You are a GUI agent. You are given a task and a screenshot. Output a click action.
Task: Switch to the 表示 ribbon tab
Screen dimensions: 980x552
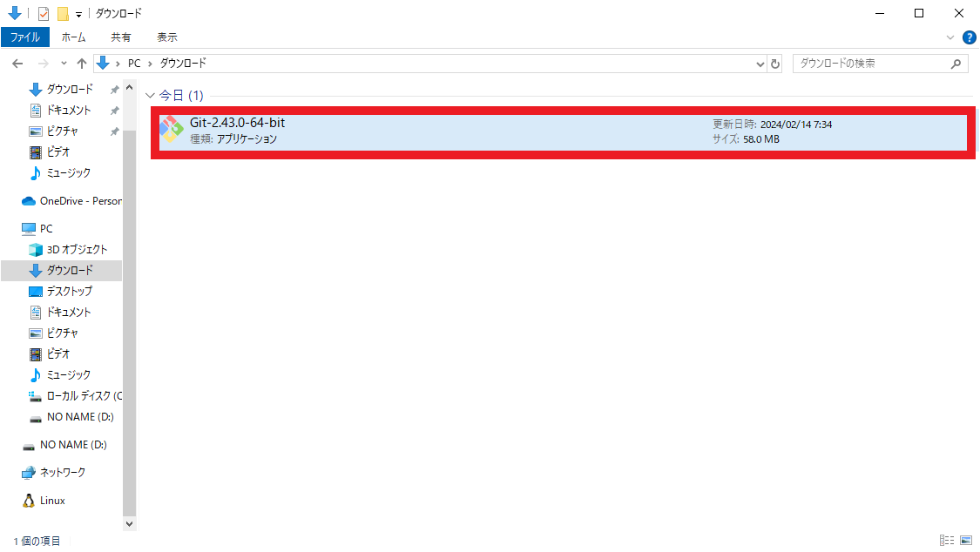pyautogui.click(x=166, y=37)
